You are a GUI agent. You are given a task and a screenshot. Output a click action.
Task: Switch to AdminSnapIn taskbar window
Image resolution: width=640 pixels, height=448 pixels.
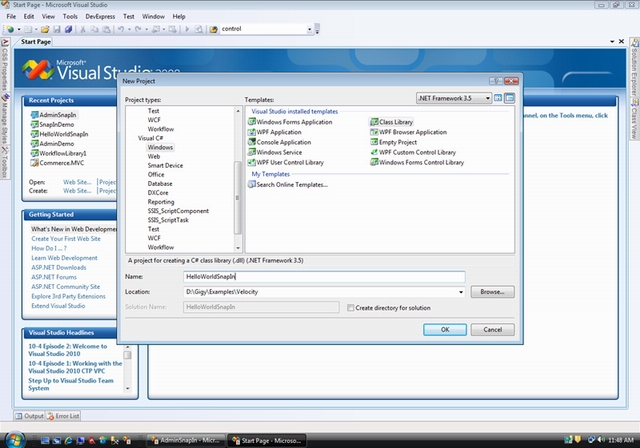pyautogui.click(x=186, y=440)
